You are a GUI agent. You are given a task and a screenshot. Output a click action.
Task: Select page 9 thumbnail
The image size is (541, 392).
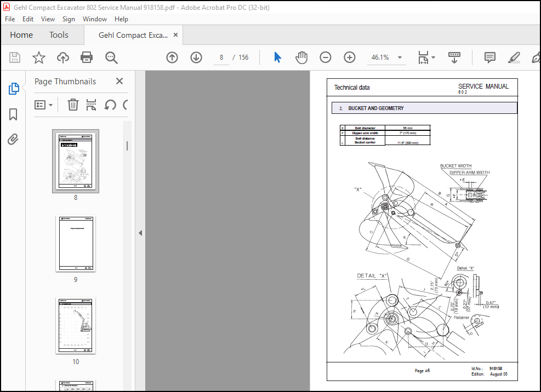click(x=76, y=244)
